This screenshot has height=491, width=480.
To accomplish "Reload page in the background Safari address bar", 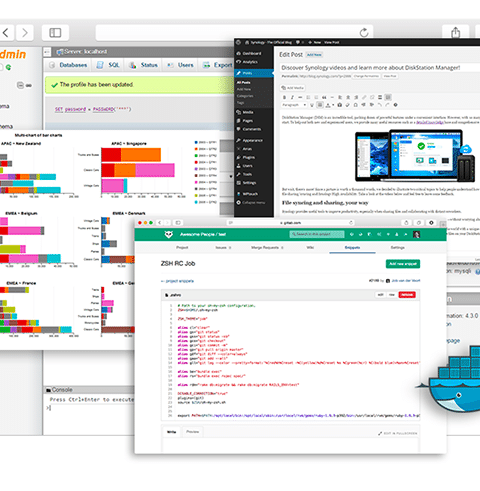I will point(364,33).
